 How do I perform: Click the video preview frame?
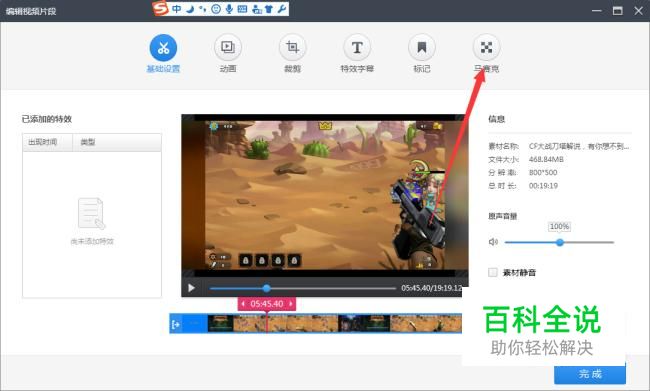[x=325, y=195]
